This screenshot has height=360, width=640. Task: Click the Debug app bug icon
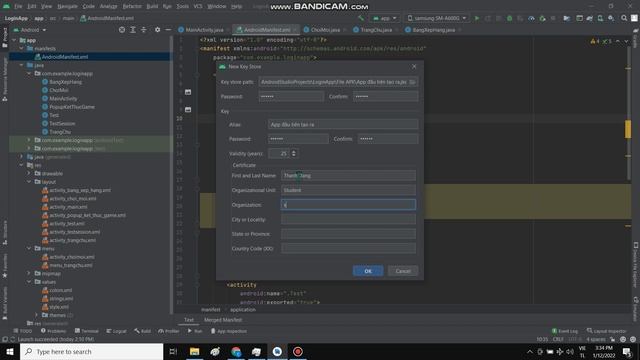pos(509,18)
